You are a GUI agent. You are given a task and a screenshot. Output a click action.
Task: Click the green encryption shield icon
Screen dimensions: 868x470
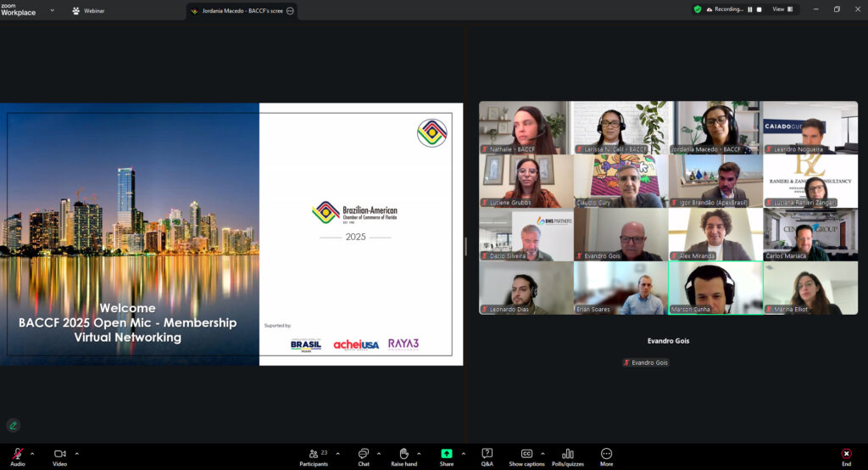click(698, 9)
